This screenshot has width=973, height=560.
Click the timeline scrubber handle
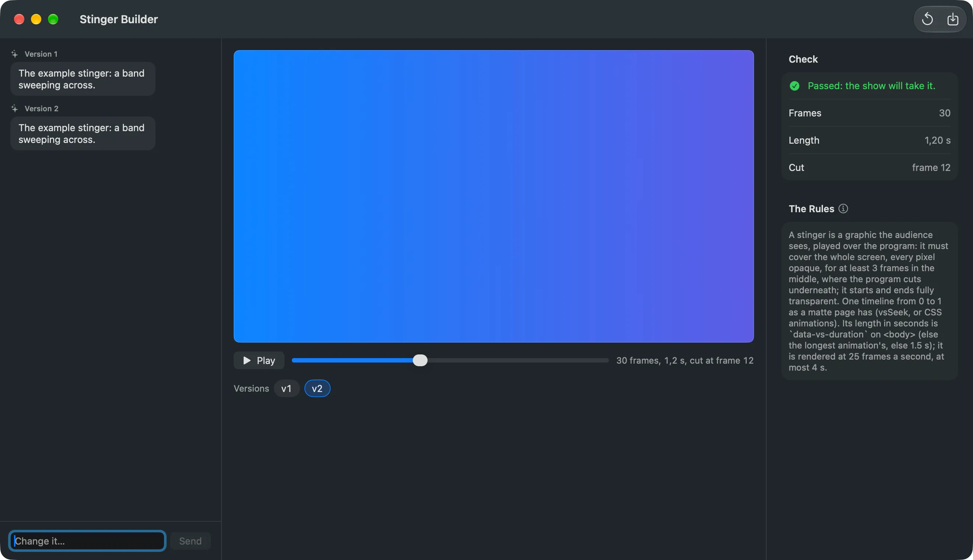point(420,360)
